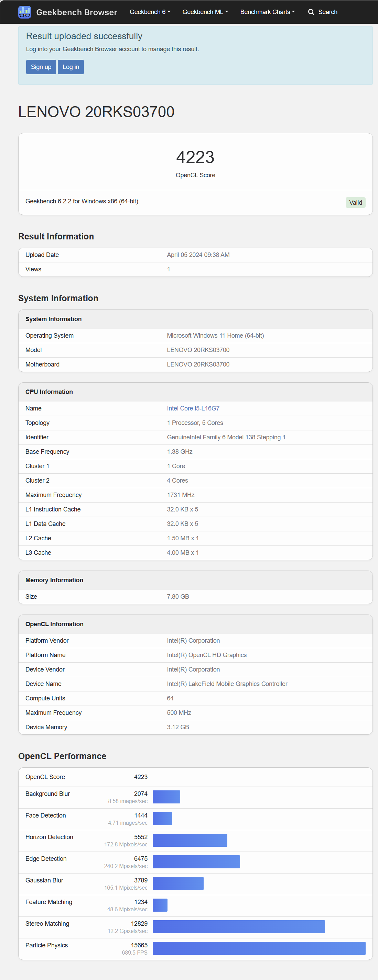Click the Motherboard value LENOVO 20RKS03700
The image size is (378, 980).
point(198,364)
